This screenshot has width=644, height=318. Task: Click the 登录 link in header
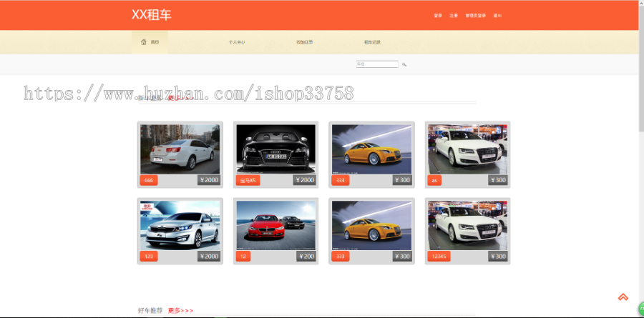pyautogui.click(x=438, y=15)
